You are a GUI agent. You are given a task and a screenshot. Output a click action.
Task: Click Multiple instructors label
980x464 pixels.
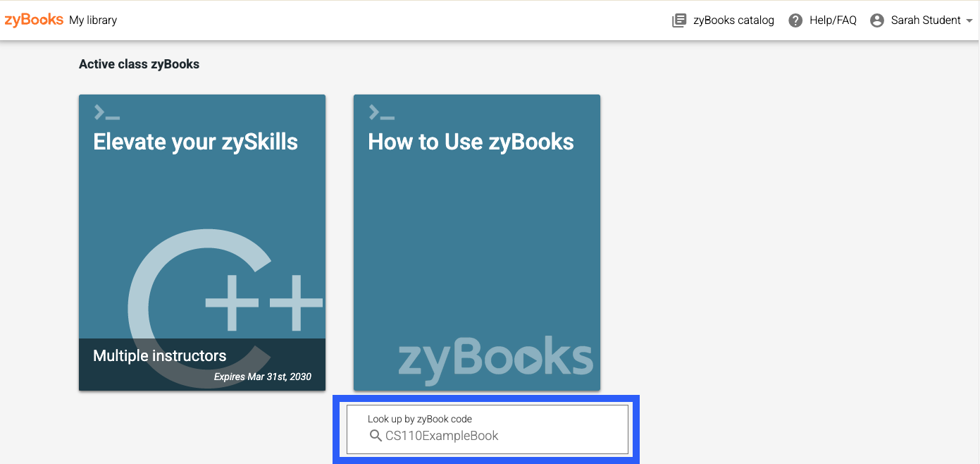coord(160,356)
